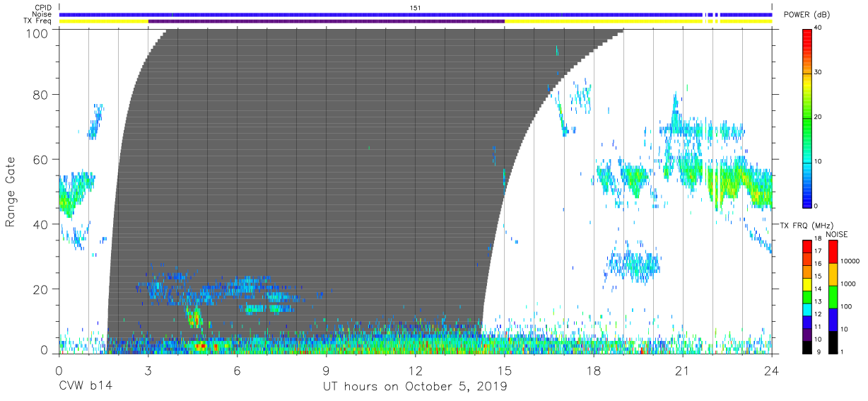
Task: Click the yellow segment of the TX FRQ colorbar
Action: [x=807, y=283]
